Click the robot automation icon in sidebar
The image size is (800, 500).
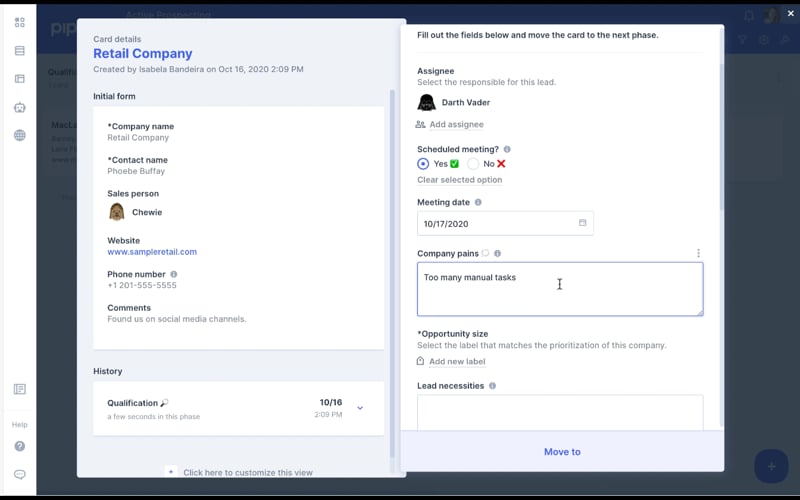click(x=19, y=107)
